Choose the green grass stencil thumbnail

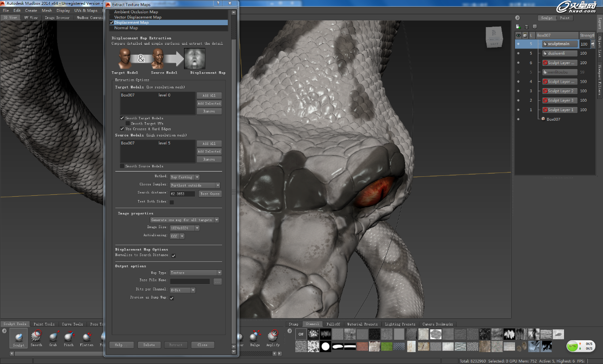pyautogui.click(x=388, y=346)
